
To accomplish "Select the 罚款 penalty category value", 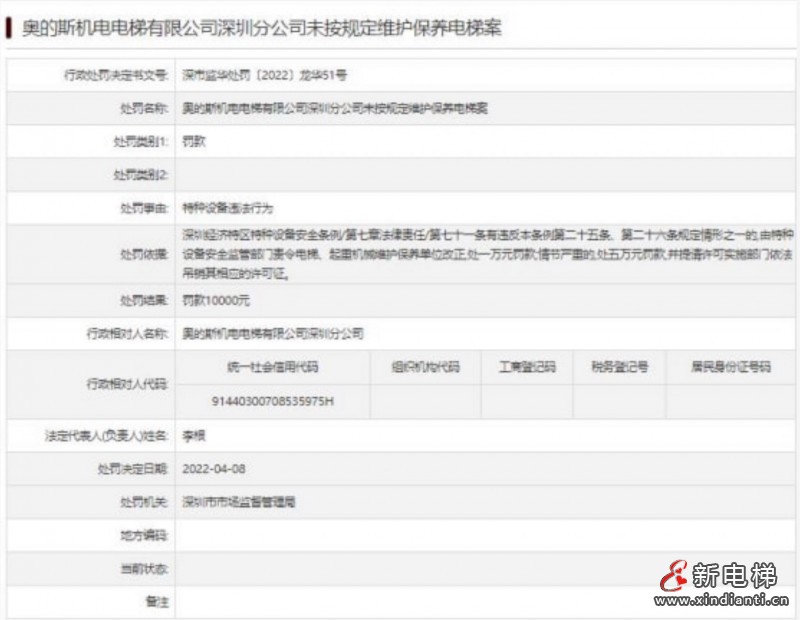I will coord(194,142).
